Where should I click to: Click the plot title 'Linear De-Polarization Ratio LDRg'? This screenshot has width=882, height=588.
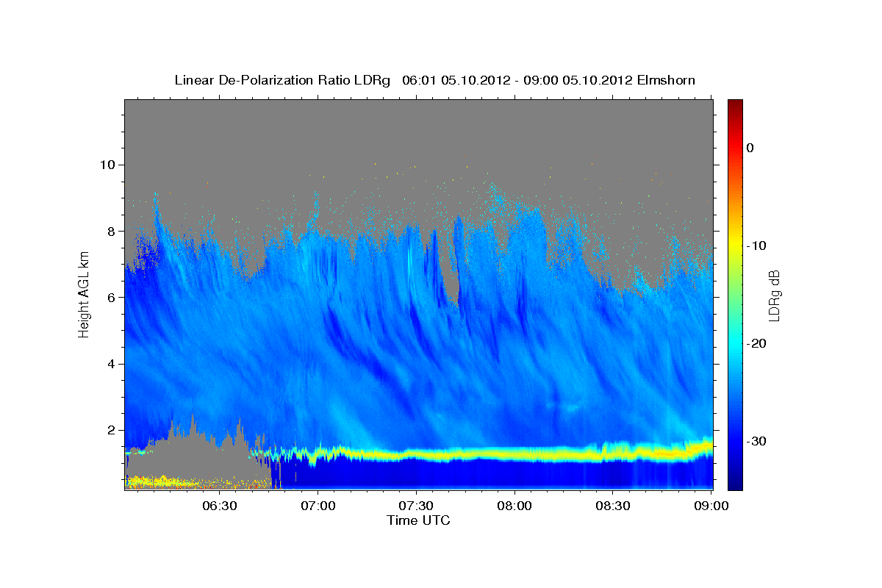(x=282, y=80)
